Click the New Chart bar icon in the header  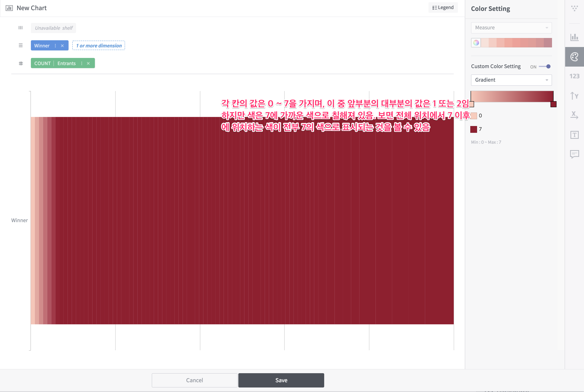pyautogui.click(x=9, y=8)
